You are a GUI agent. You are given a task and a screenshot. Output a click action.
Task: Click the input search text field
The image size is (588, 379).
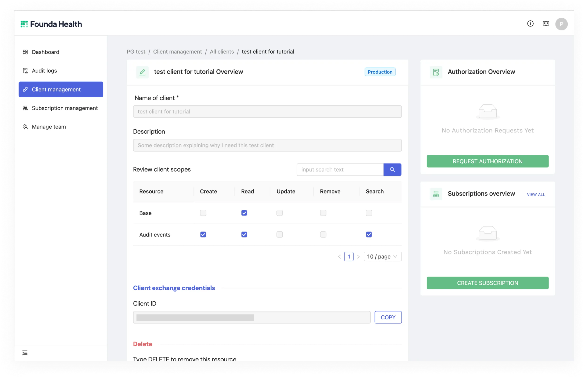pos(340,170)
